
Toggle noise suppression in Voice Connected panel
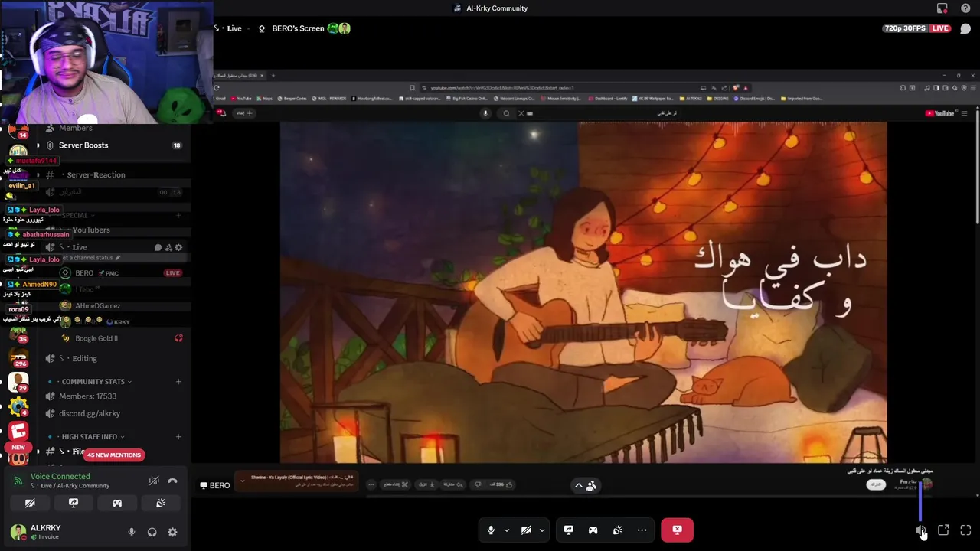tap(154, 481)
